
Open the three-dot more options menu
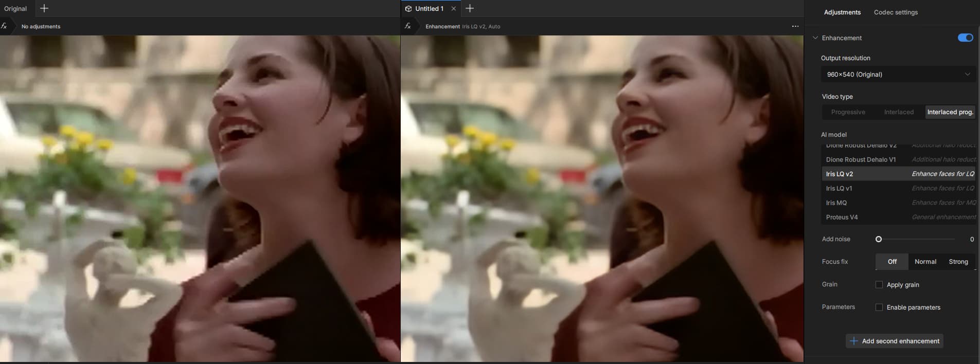click(x=795, y=26)
